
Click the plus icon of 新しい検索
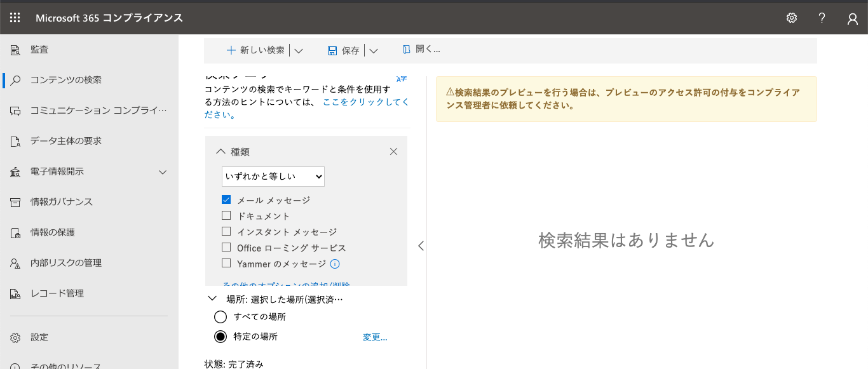(231, 50)
